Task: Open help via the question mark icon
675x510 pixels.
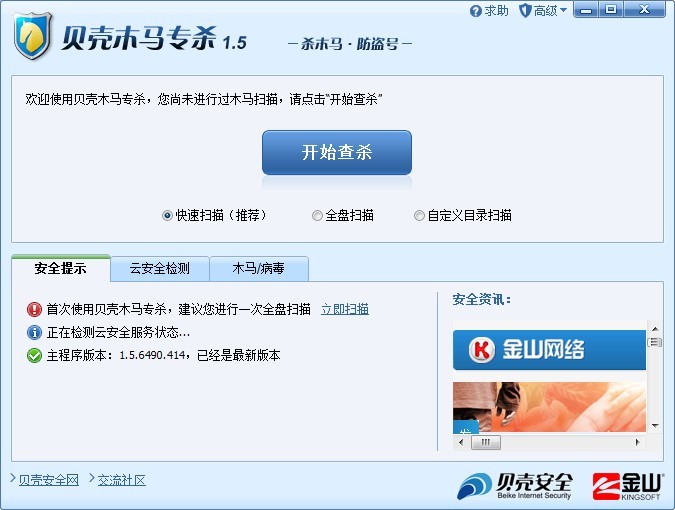Action: (x=475, y=11)
